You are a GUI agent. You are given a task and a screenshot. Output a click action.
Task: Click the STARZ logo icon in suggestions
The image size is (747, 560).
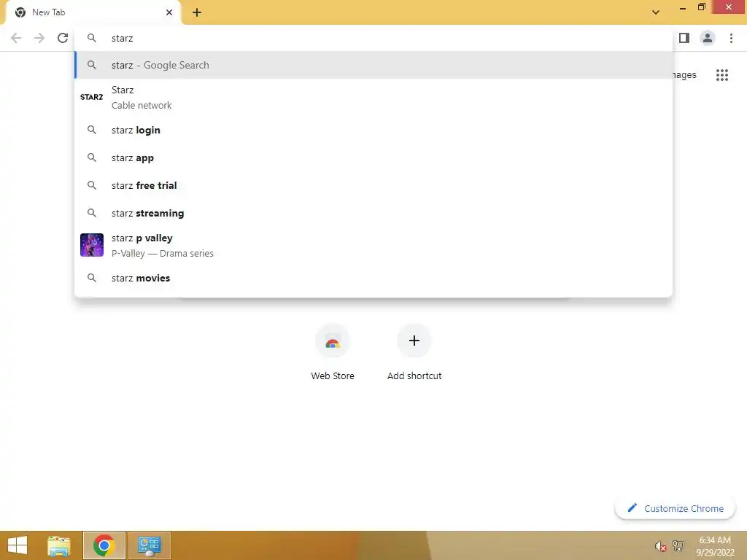91,97
